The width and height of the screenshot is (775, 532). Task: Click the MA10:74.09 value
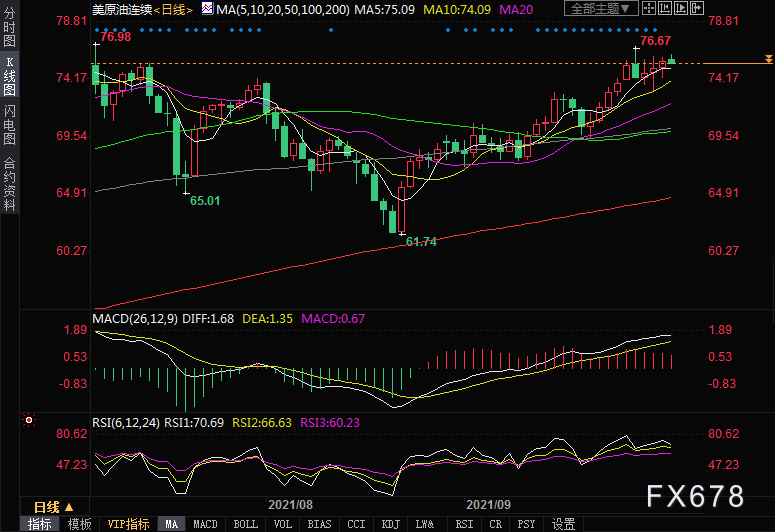(457, 9)
